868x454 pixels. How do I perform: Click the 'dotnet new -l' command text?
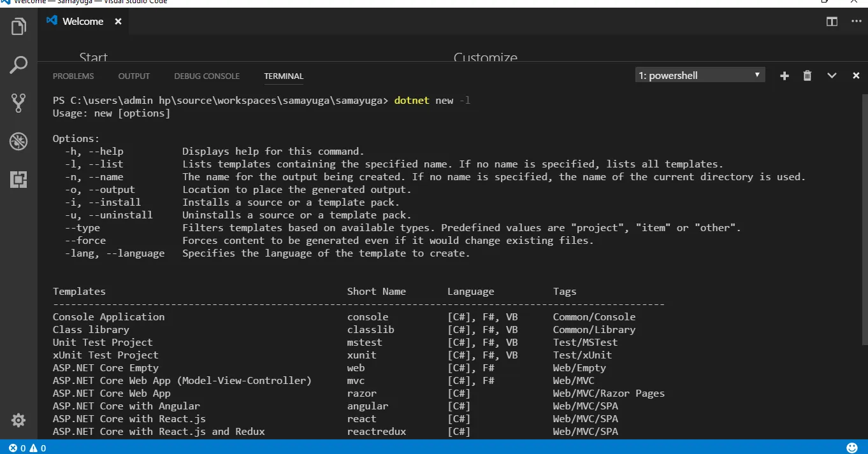tap(432, 101)
